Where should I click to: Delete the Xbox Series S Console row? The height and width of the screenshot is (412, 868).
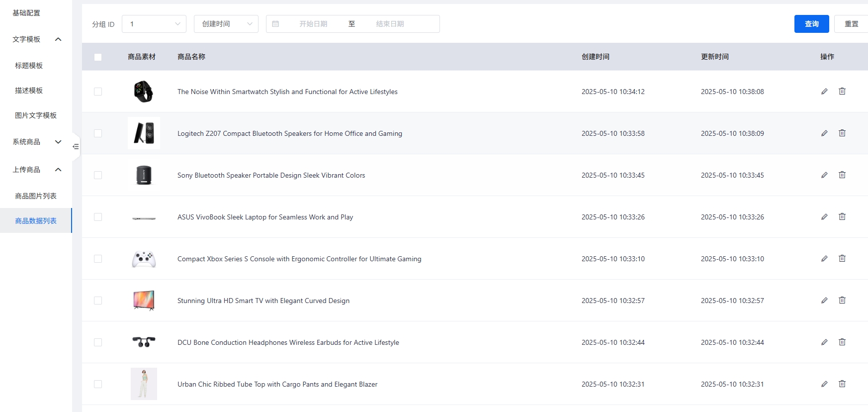[842, 258]
